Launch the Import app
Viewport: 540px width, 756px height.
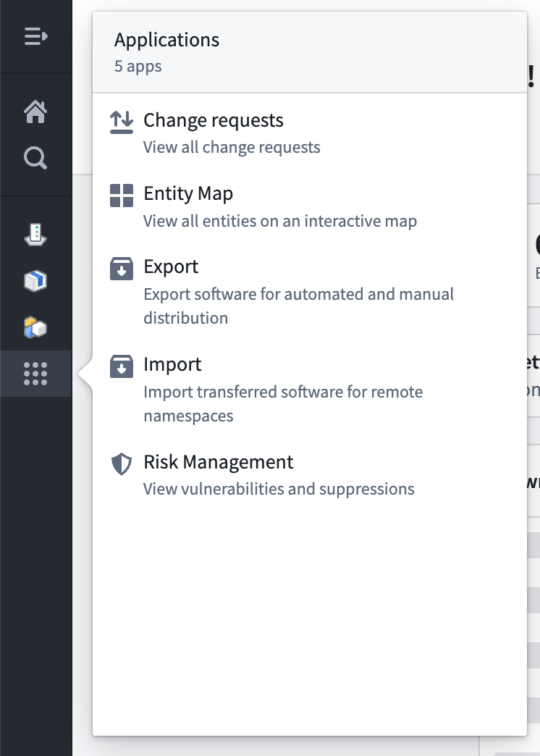tap(172, 364)
